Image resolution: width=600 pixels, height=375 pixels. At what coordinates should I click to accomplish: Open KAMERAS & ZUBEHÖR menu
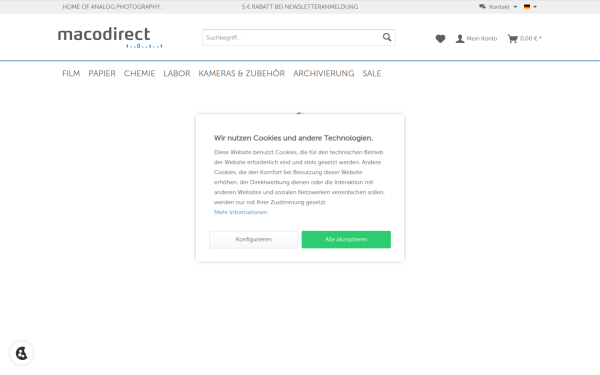(241, 73)
